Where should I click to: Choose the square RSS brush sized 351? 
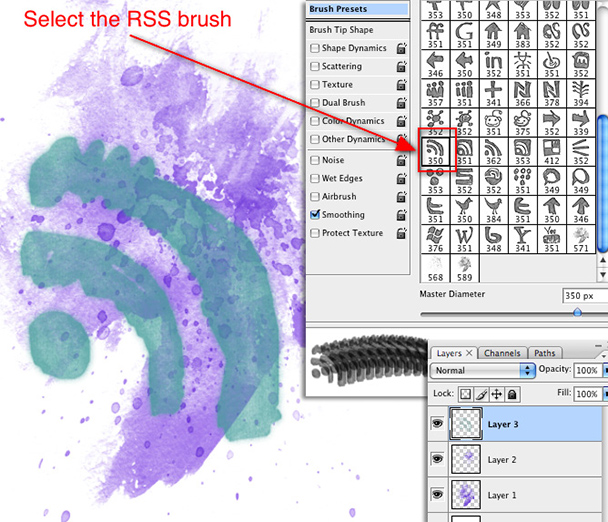point(464,152)
